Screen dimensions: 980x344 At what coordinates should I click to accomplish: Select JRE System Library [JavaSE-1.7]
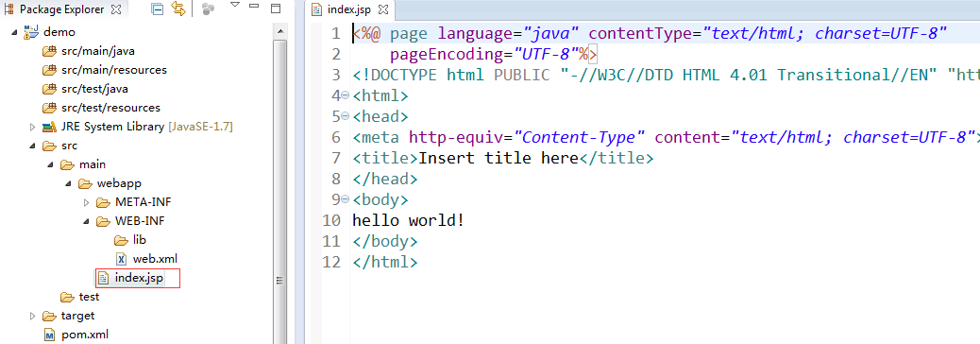coord(147,127)
